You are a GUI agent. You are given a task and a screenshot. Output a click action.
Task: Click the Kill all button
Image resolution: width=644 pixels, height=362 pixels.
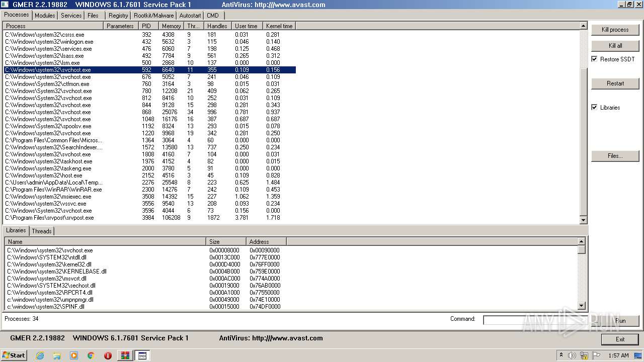pos(615,46)
